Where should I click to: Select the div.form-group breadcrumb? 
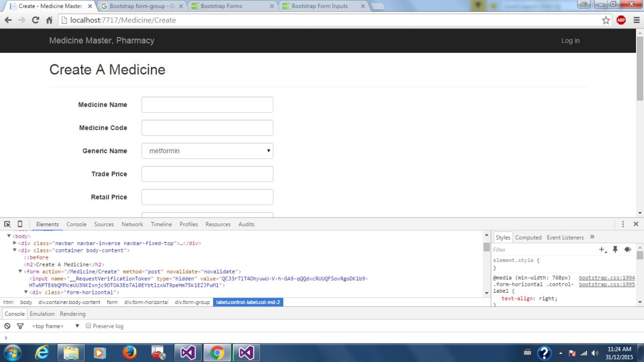(192, 302)
